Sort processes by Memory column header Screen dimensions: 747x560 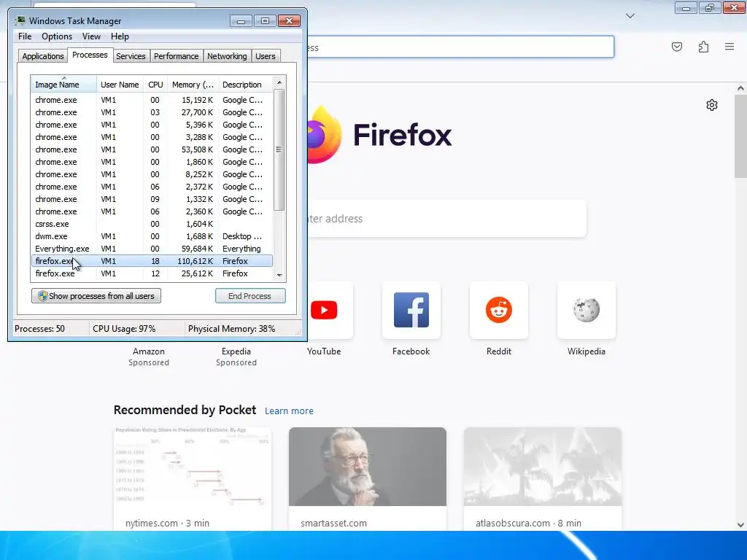click(193, 85)
